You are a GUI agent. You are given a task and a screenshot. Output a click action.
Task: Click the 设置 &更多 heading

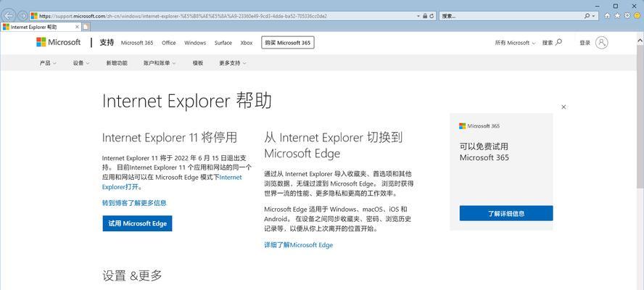pos(132,276)
